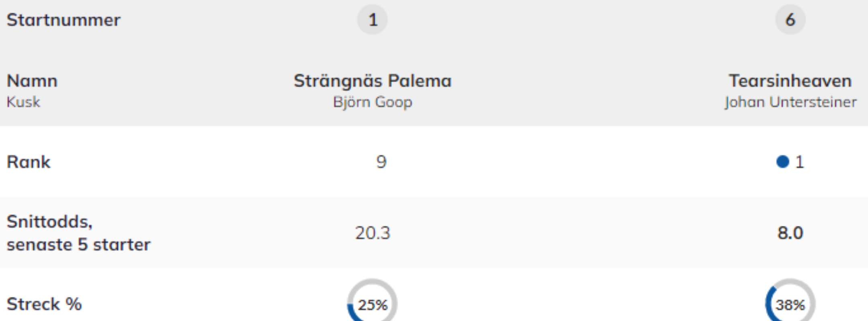Open horse Strängnäs Palema
This screenshot has width=868, height=321.
(373, 81)
